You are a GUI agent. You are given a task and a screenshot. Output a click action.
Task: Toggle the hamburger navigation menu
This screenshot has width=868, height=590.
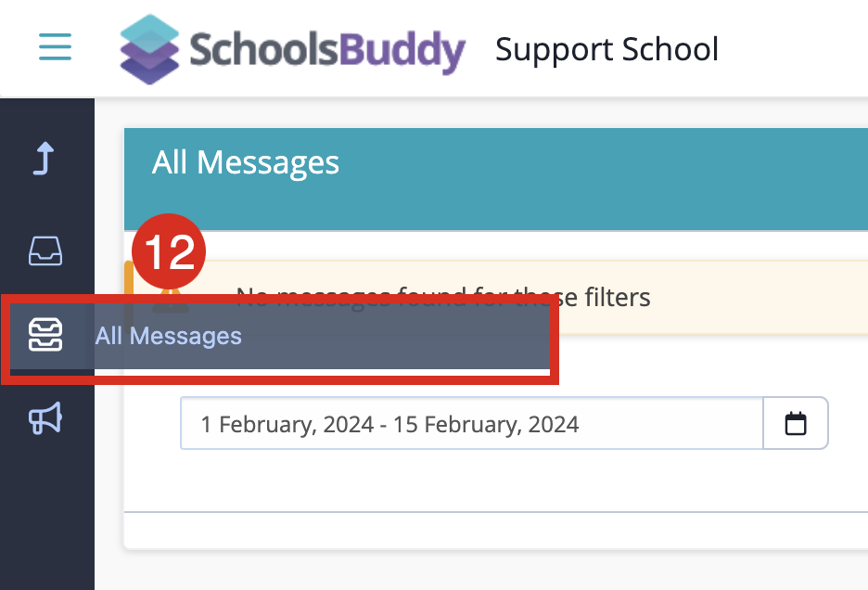[55, 46]
